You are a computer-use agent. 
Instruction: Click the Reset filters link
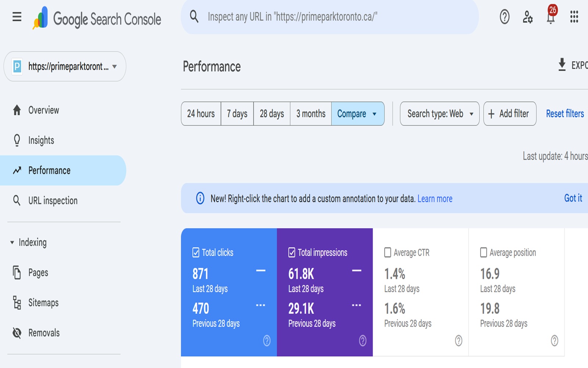click(565, 114)
